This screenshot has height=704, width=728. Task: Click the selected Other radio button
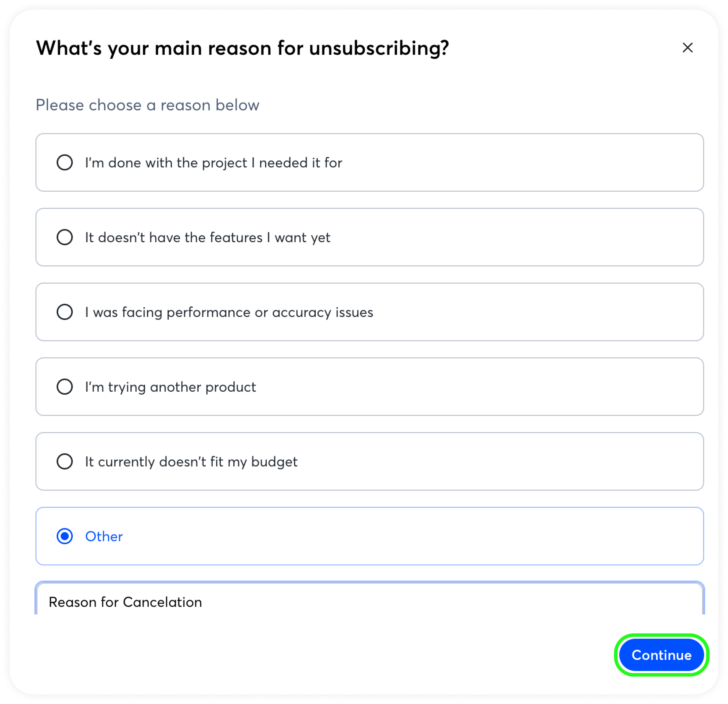pyautogui.click(x=65, y=536)
